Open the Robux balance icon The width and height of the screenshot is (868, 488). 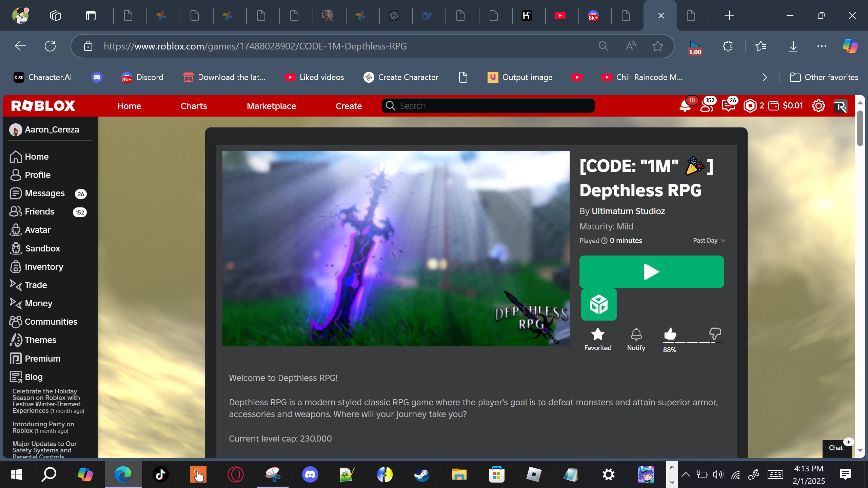point(750,106)
